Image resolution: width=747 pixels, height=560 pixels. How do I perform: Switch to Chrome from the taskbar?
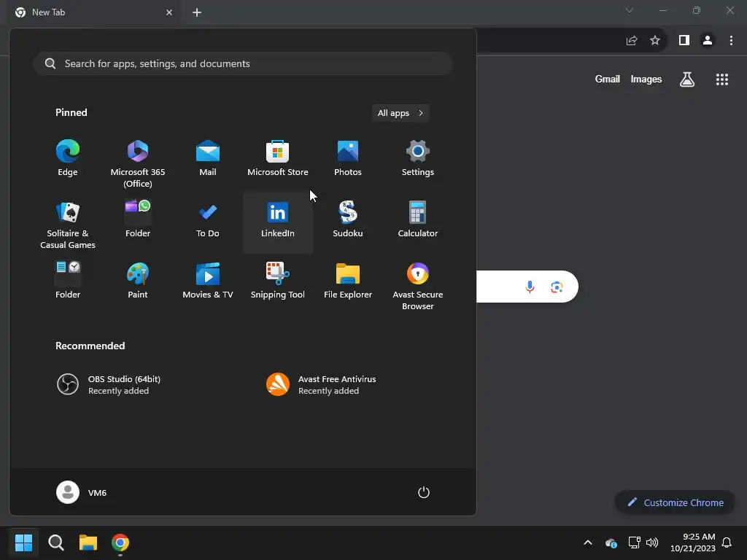pyautogui.click(x=120, y=542)
